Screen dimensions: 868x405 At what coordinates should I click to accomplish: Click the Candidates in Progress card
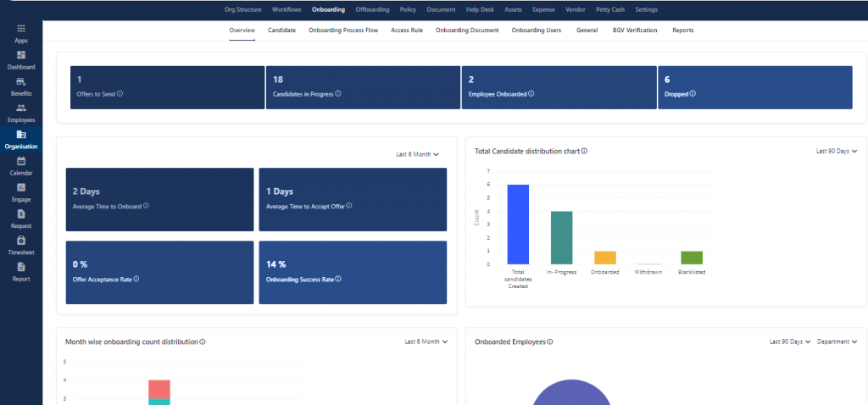pyautogui.click(x=363, y=87)
